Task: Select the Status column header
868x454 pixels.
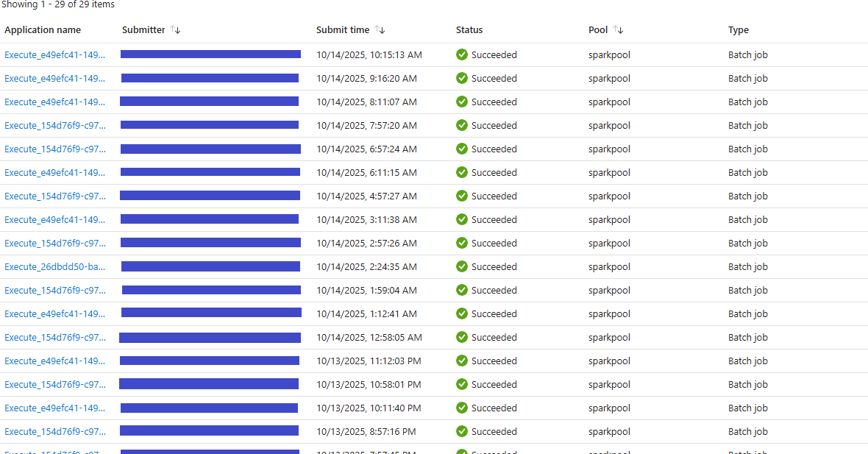Action: coord(469,30)
